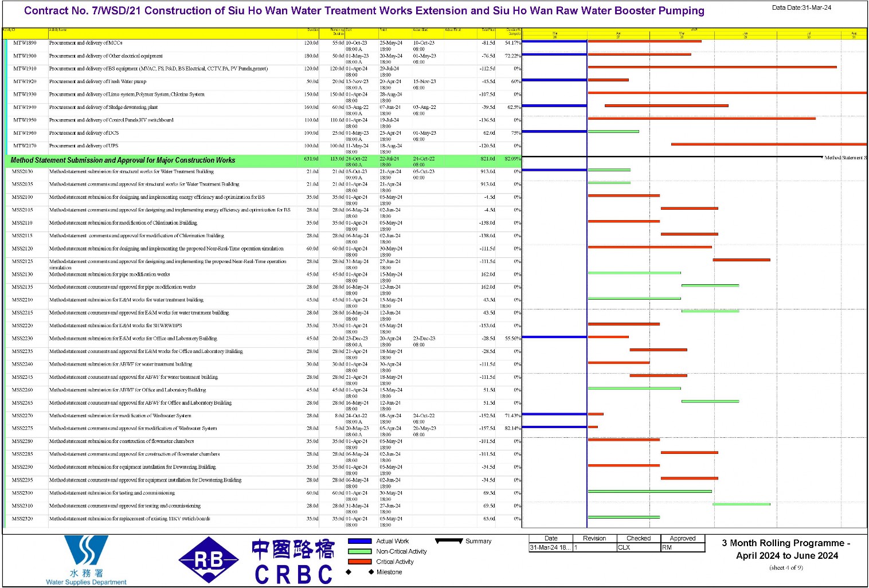Click the 'Method Statement S' summary bar label
Viewport: 869px width, 588px height.
pos(845,158)
